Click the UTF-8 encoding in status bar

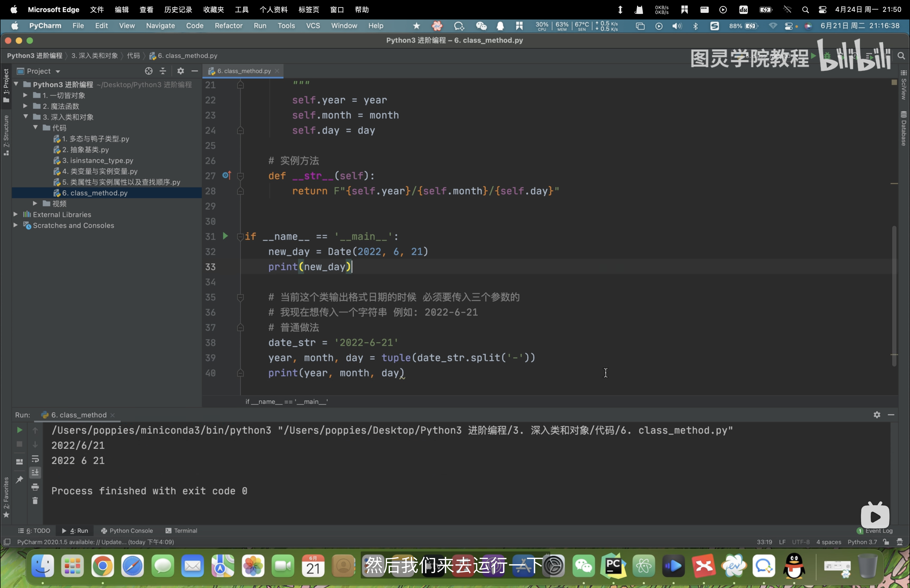point(800,542)
